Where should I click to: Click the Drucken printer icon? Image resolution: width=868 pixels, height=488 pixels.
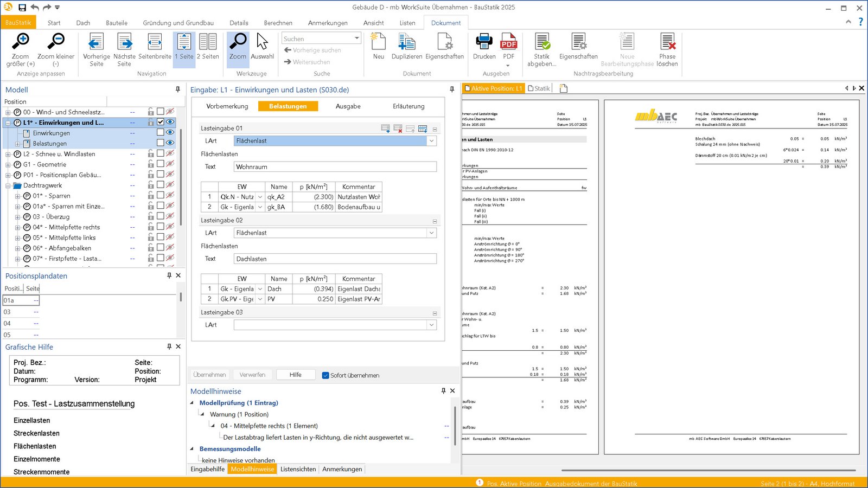[484, 42]
